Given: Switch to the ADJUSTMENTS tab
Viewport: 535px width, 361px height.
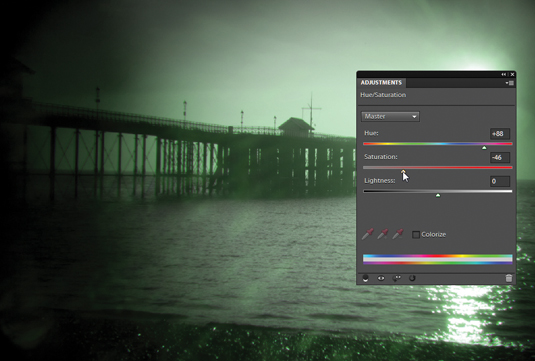Looking at the screenshot, I should [x=381, y=83].
